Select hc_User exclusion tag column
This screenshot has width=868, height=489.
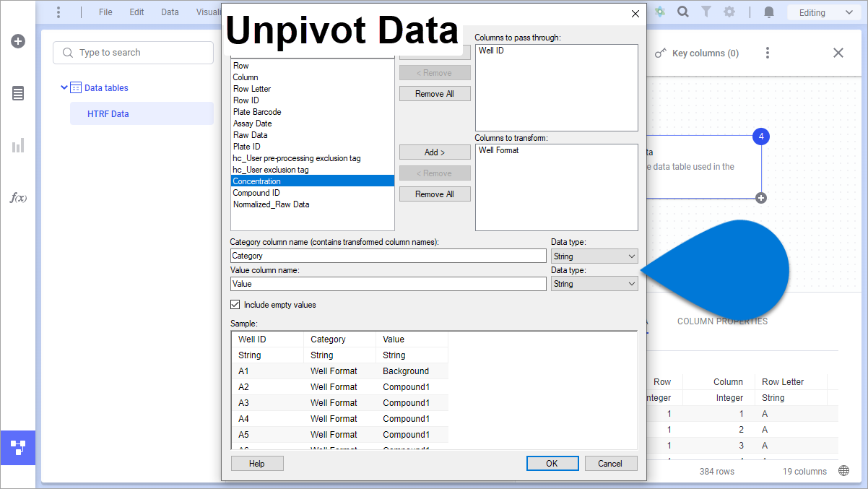pyautogui.click(x=313, y=170)
